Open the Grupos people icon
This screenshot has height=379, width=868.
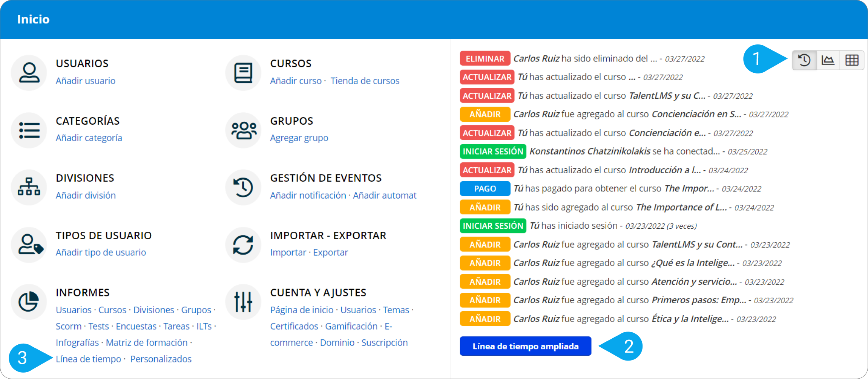243,130
